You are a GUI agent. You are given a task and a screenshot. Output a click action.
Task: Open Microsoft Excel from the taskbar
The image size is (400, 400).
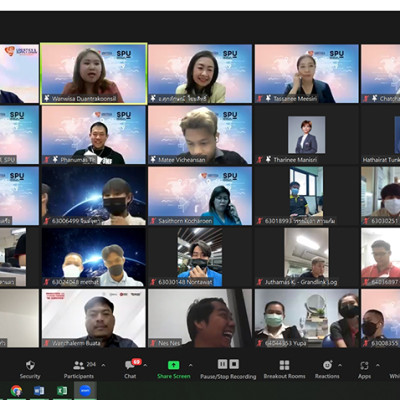62,391
